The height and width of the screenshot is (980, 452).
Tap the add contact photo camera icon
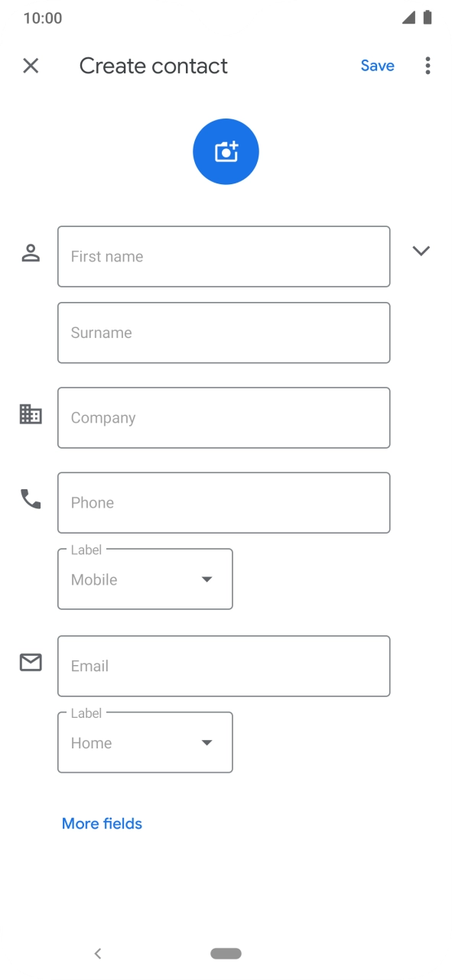click(x=226, y=151)
